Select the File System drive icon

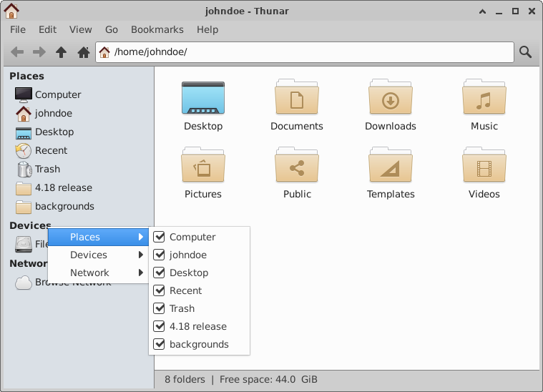tap(23, 245)
